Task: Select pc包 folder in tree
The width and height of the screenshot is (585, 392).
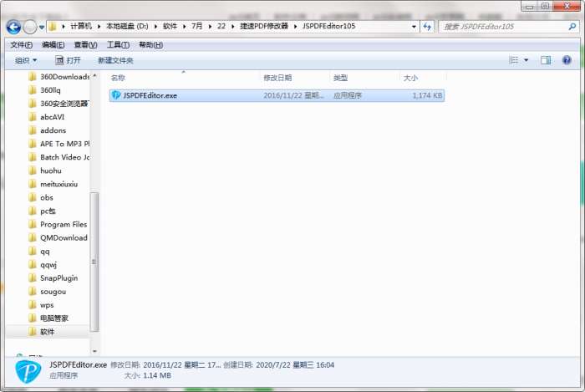Action: [x=42, y=211]
